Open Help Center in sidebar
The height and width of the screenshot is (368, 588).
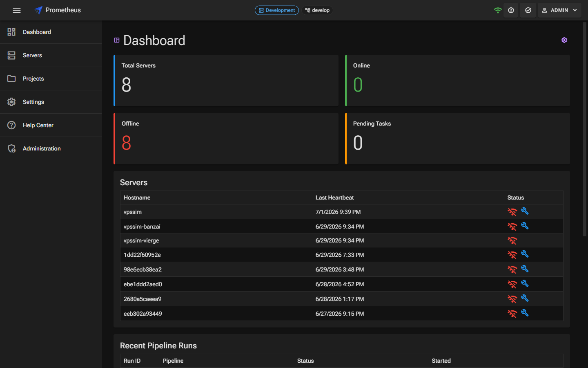tap(51, 125)
